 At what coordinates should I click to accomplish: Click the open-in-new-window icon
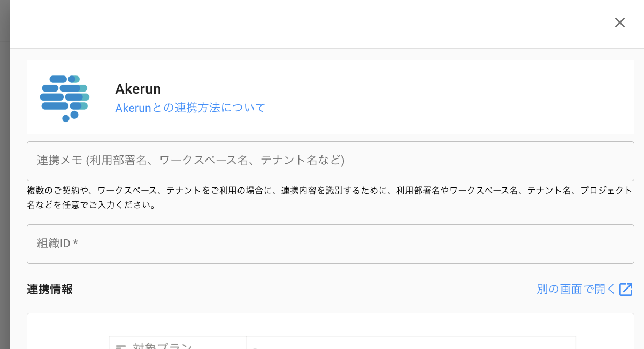tap(626, 290)
